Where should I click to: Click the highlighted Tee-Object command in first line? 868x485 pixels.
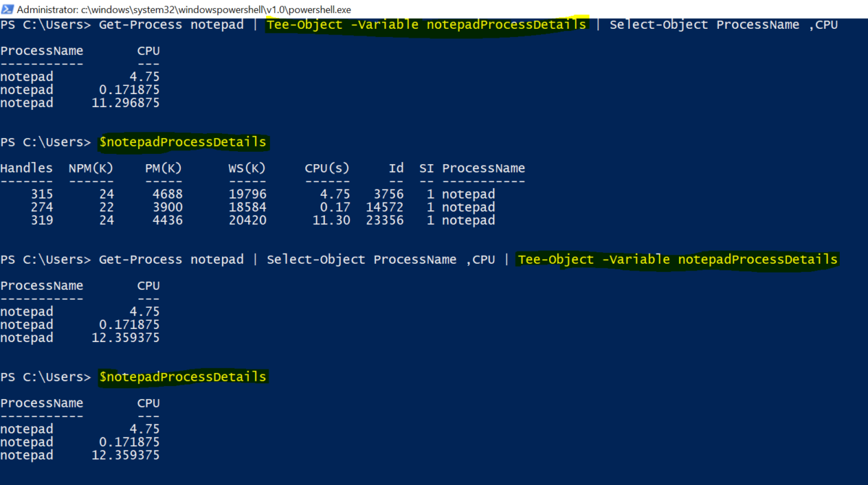[426, 25]
